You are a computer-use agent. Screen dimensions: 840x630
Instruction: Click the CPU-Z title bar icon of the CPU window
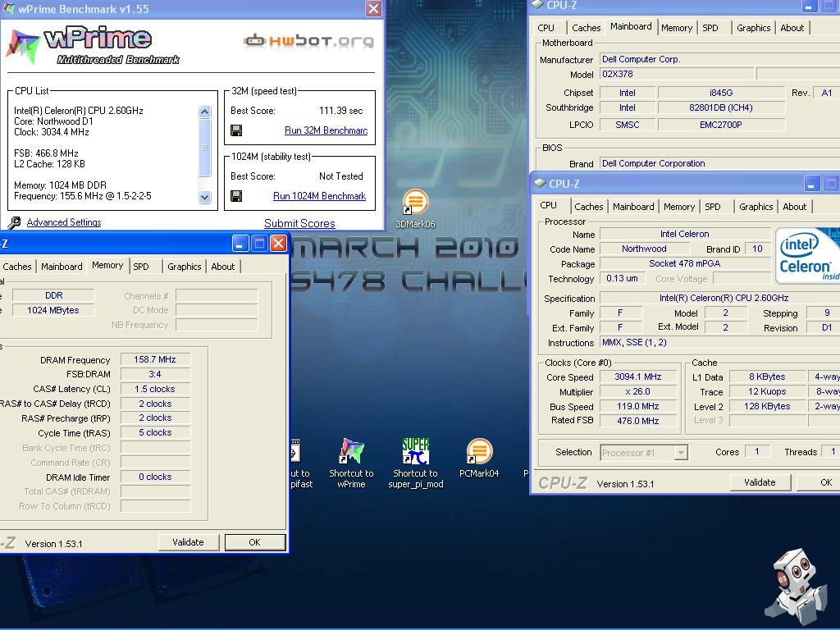540,183
